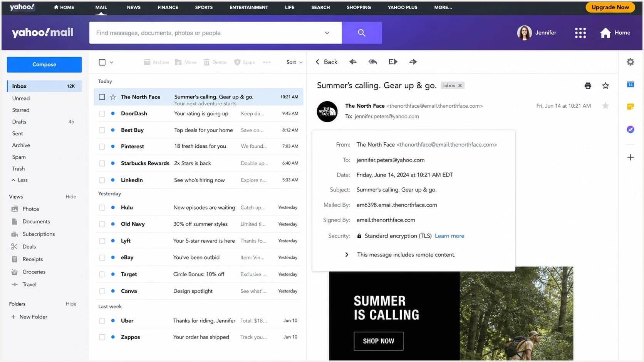Open the purple compass icon in sidebar

coord(630,129)
